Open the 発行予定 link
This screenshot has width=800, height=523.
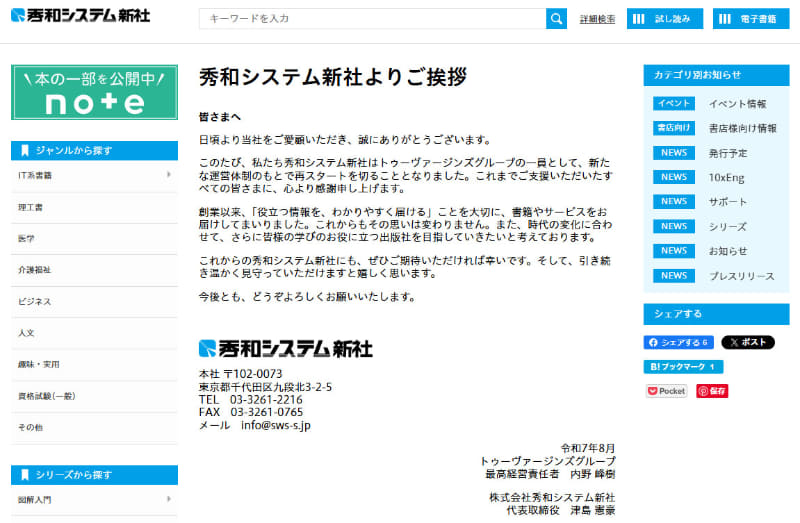(728, 153)
